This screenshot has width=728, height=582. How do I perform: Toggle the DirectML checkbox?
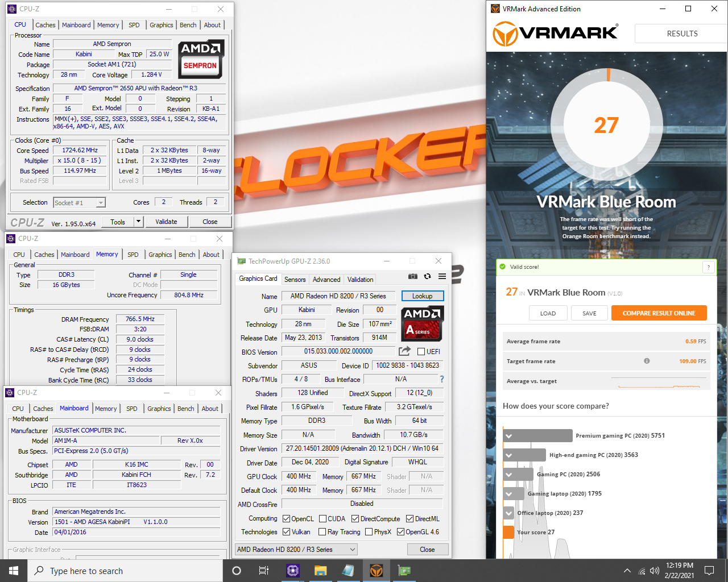click(x=409, y=519)
